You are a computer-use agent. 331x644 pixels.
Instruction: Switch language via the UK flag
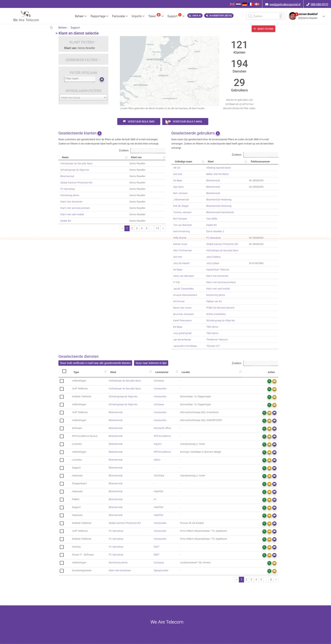point(232,4)
